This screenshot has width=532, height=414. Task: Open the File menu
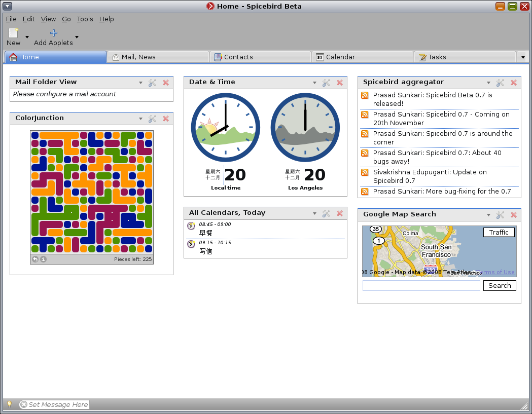click(x=11, y=19)
